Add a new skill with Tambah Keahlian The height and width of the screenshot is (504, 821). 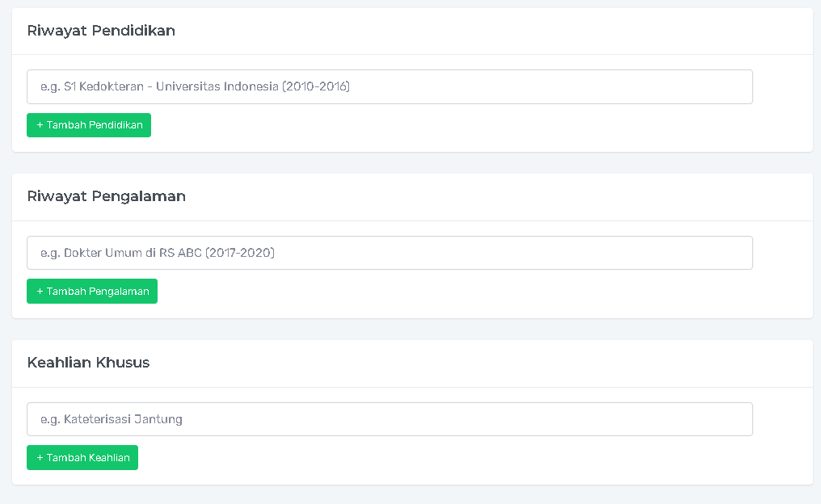(82, 457)
